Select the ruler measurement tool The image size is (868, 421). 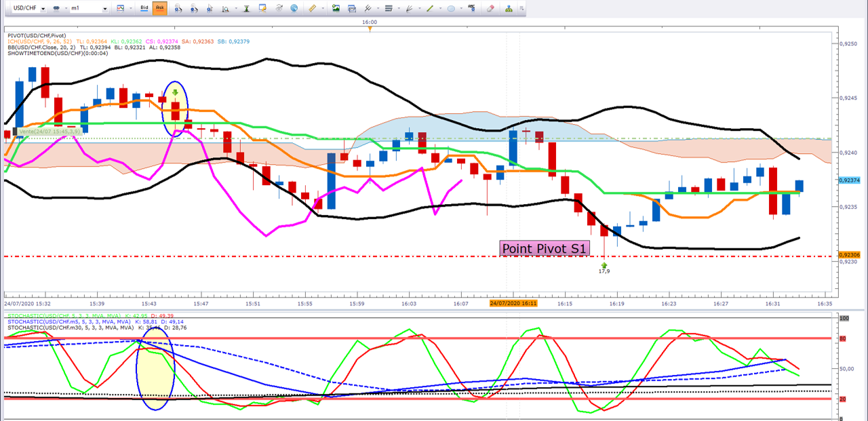tap(312, 8)
